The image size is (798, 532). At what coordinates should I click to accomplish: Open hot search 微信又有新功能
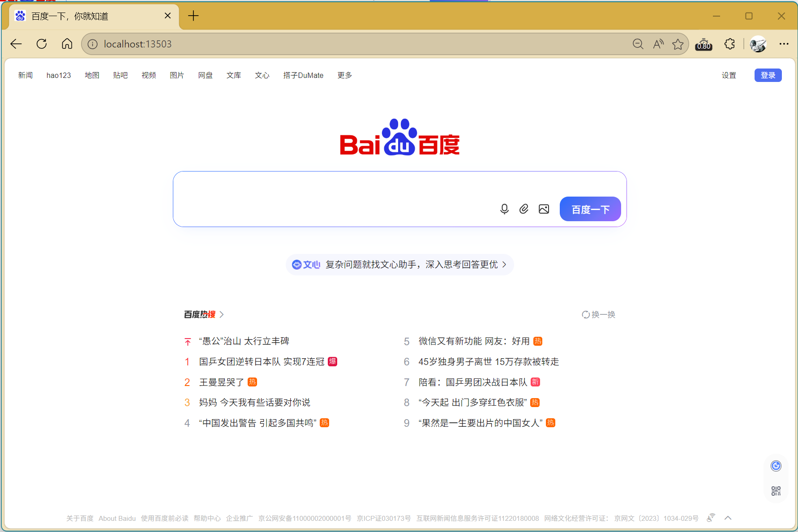click(x=474, y=341)
